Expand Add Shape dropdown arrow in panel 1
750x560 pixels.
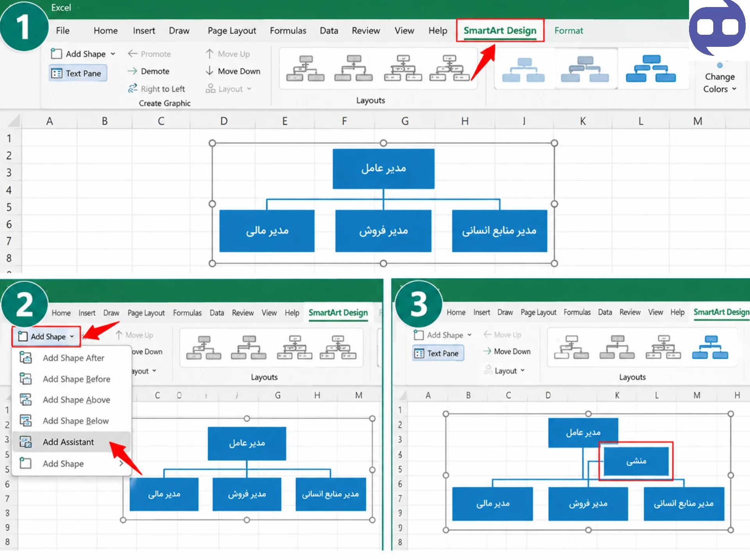pos(113,54)
